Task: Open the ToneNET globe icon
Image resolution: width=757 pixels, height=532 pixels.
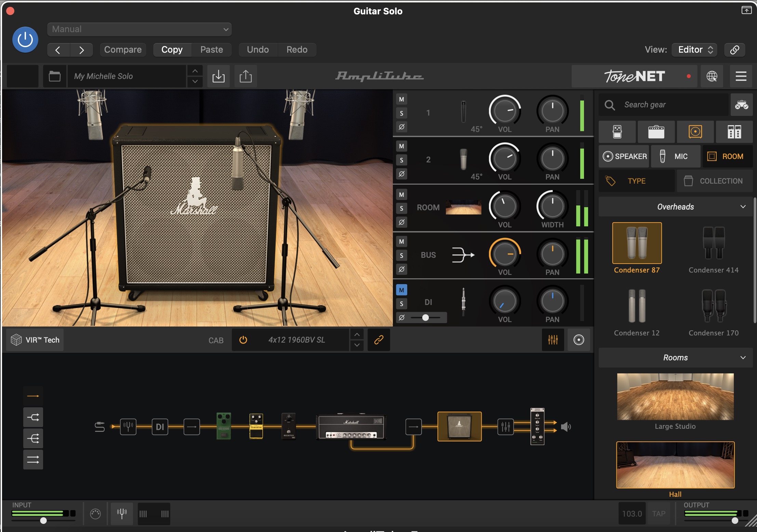Action: pos(712,76)
